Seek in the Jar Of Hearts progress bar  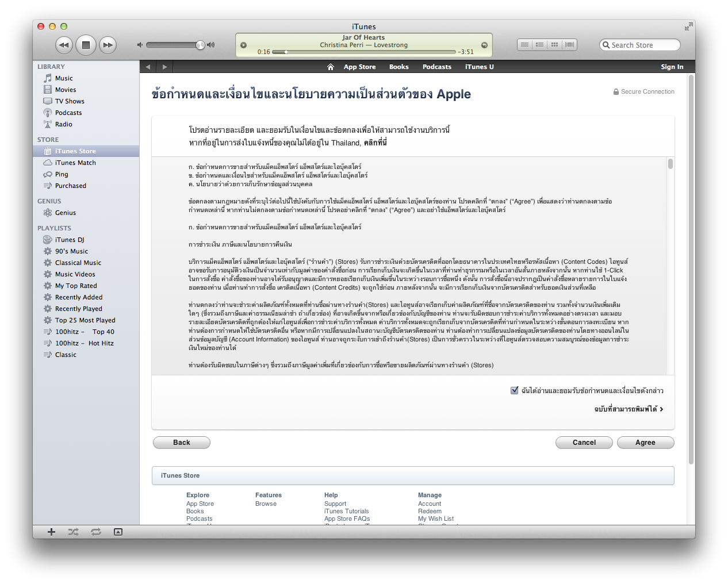365,52
